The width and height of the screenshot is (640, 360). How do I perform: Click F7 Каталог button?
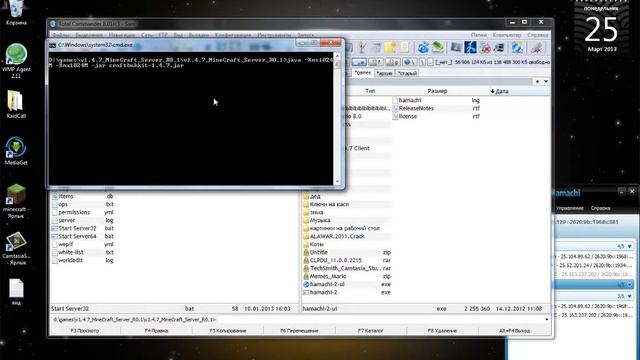(371, 331)
